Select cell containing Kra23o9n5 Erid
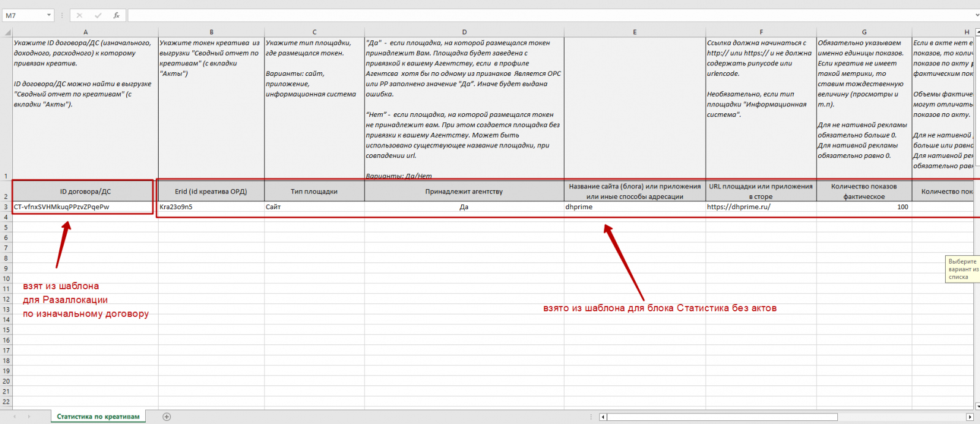 click(x=211, y=207)
